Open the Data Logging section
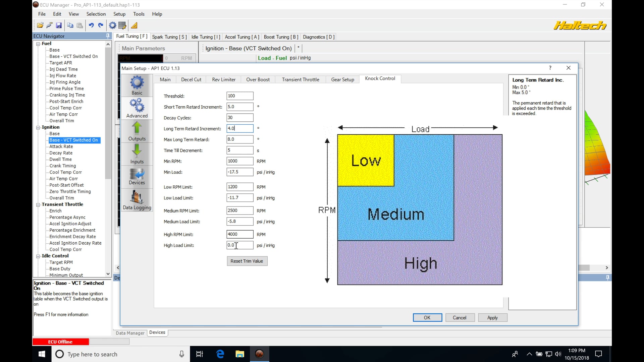 [x=137, y=200]
